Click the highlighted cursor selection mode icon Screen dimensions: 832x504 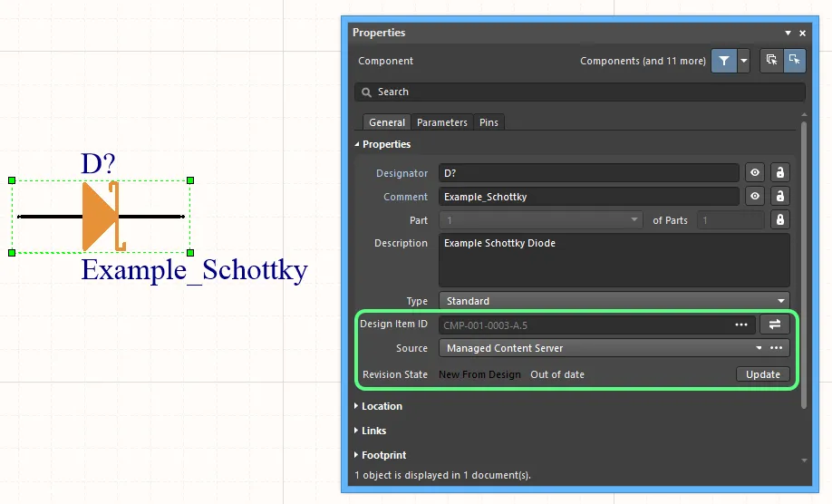click(794, 61)
